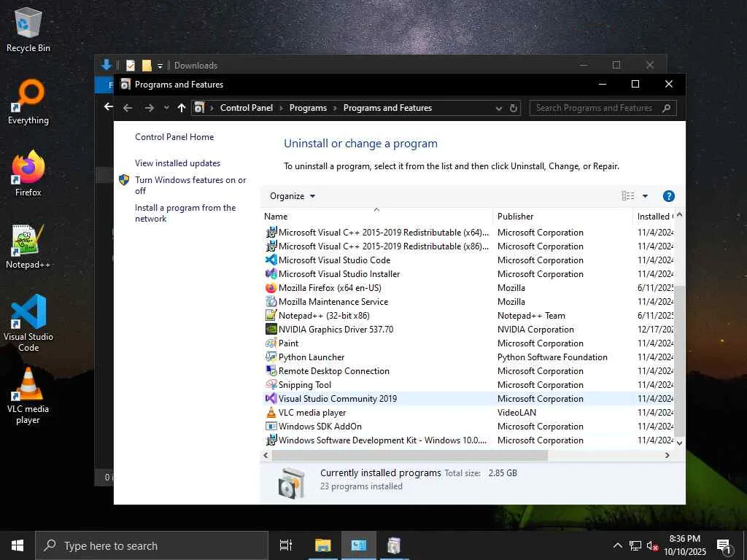
Task: Click the Programs breadcrumb
Action: click(308, 108)
